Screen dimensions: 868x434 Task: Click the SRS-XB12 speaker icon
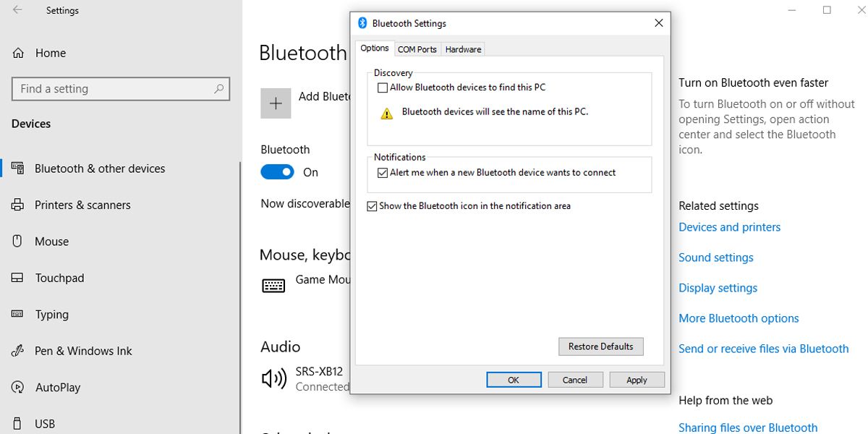pos(274,378)
